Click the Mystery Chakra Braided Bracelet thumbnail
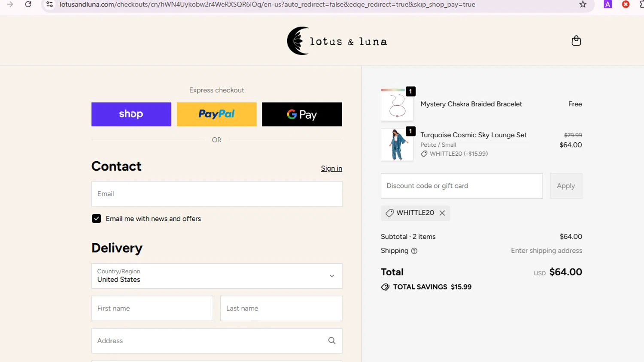 pos(397,105)
